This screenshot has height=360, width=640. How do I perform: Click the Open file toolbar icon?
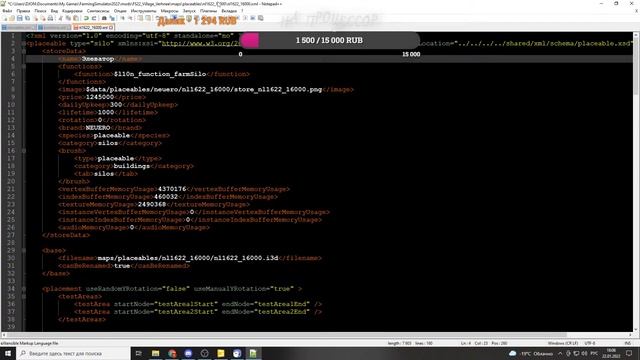click(x=12, y=18)
